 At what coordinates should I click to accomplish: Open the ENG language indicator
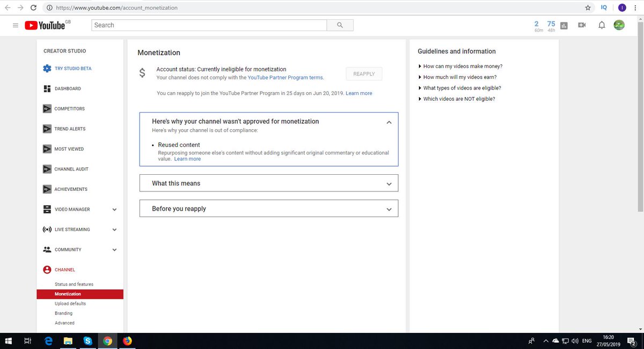pos(587,340)
